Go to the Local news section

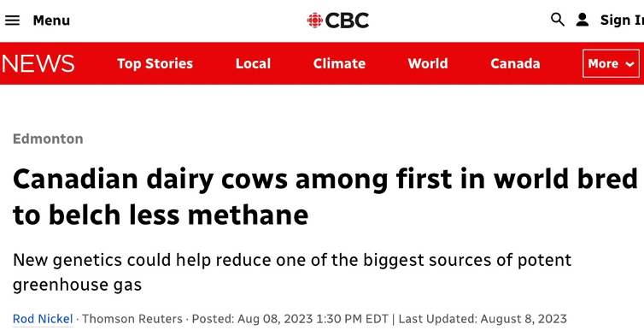coord(253,64)
